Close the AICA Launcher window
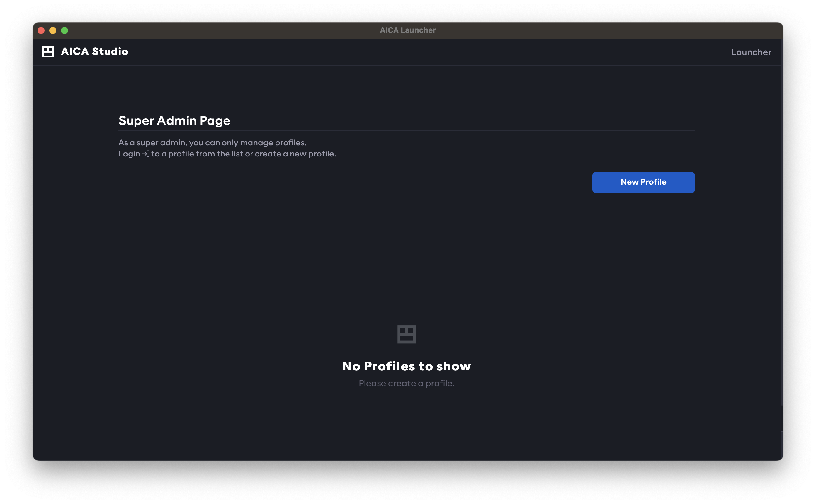816x504 pixels. [41, 31]
